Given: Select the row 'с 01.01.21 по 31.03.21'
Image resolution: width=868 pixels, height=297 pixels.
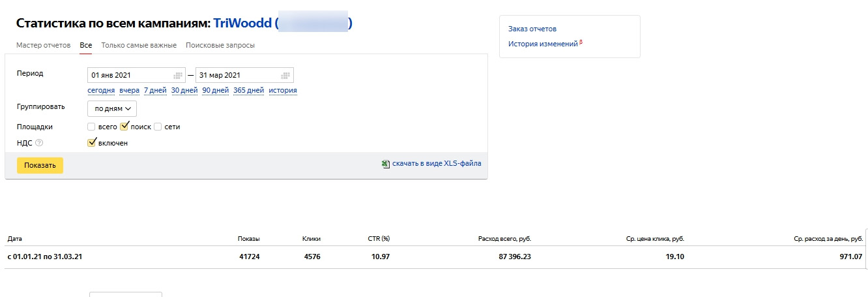Looking at the screenshot, I should [435, 257].
